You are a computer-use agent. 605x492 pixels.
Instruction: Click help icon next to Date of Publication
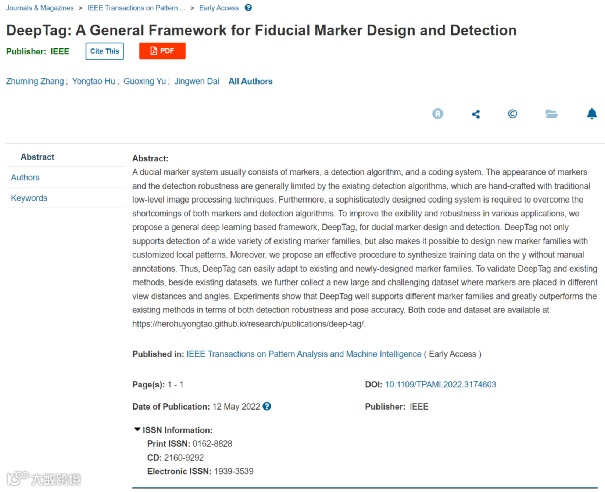pos(267,406)
